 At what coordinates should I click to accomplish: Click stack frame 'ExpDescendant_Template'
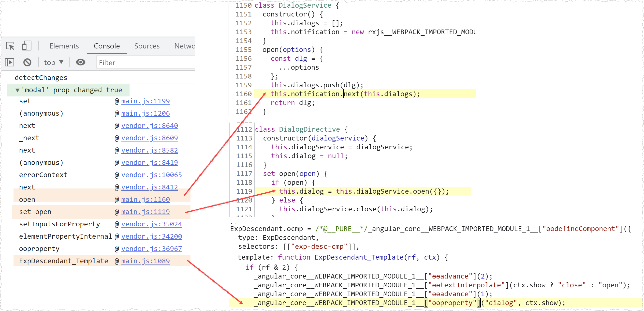pyautogui.click(x=63, y=261)
